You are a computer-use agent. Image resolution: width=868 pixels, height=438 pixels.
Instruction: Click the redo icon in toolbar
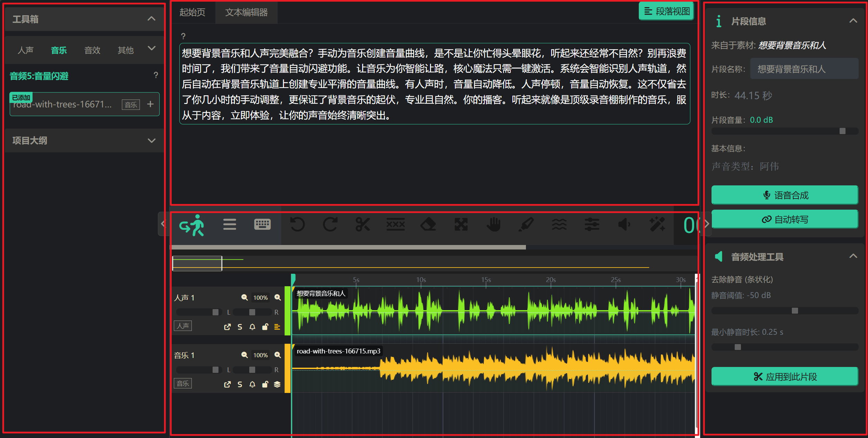point(330,225)
